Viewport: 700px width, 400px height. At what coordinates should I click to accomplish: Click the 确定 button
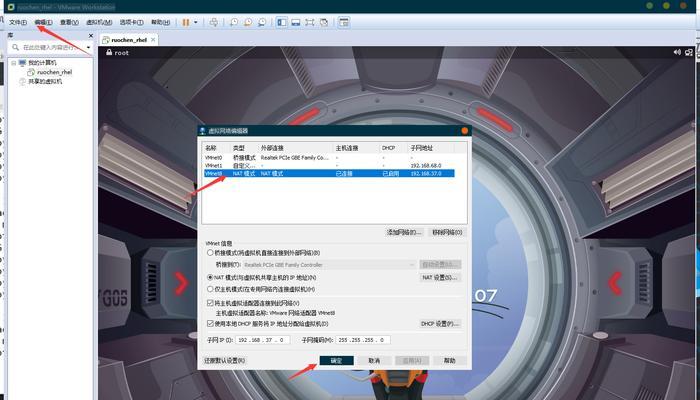tap(337, 361)
